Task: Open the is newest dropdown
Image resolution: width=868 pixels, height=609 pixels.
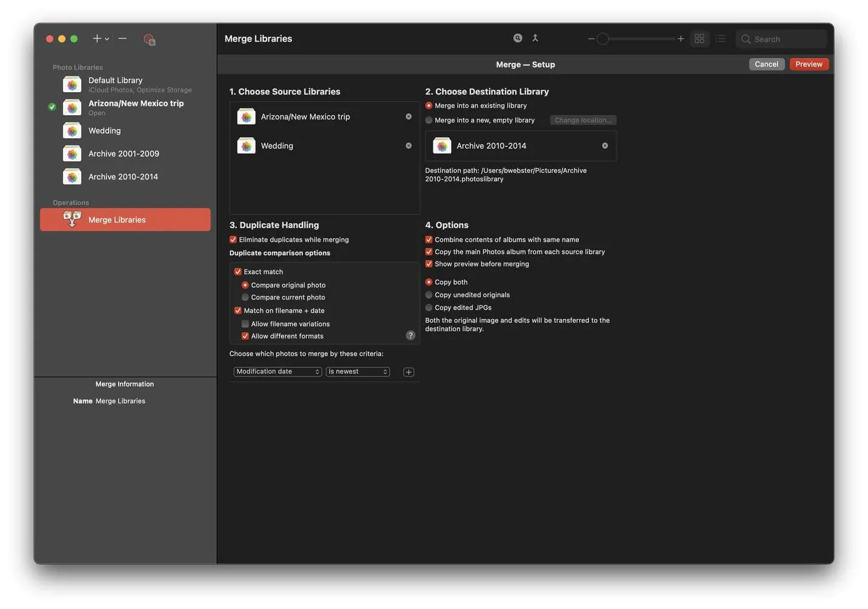Action: pyautogui.click(x=358, y=372)
